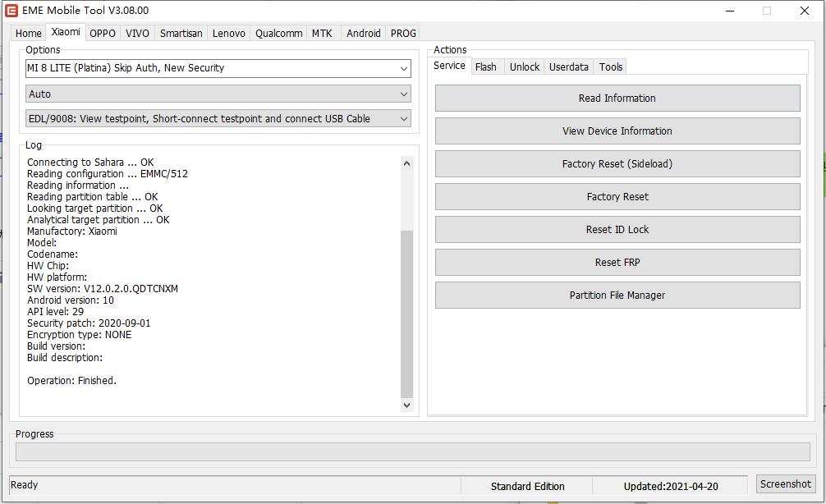
Task: Open the Home tab
Action: tap(29, 33)
